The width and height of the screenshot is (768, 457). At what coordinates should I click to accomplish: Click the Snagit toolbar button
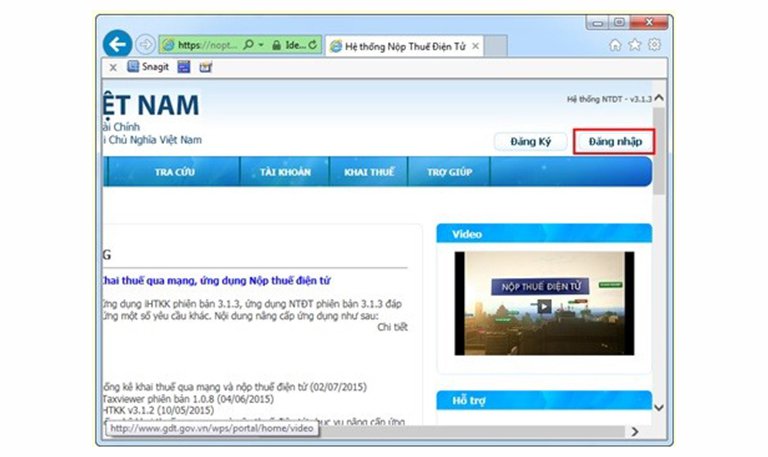[148, 67]
